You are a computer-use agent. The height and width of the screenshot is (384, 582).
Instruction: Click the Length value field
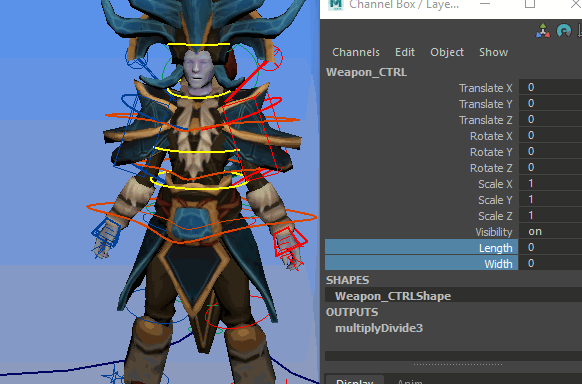pos(550,247)
